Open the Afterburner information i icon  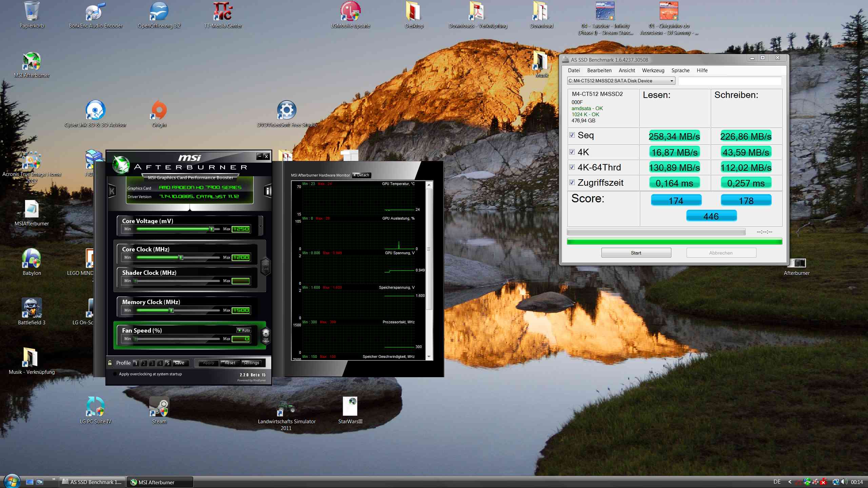click(268, 191)
